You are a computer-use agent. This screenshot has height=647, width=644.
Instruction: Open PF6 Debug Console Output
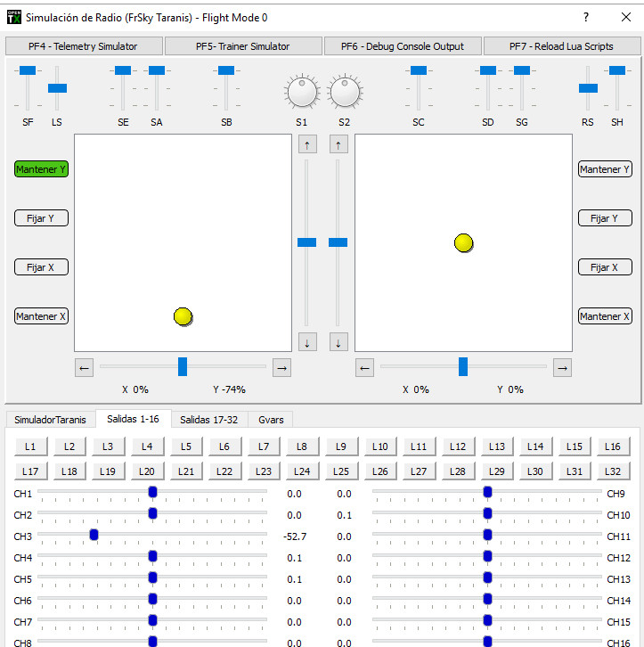[403, 46]
